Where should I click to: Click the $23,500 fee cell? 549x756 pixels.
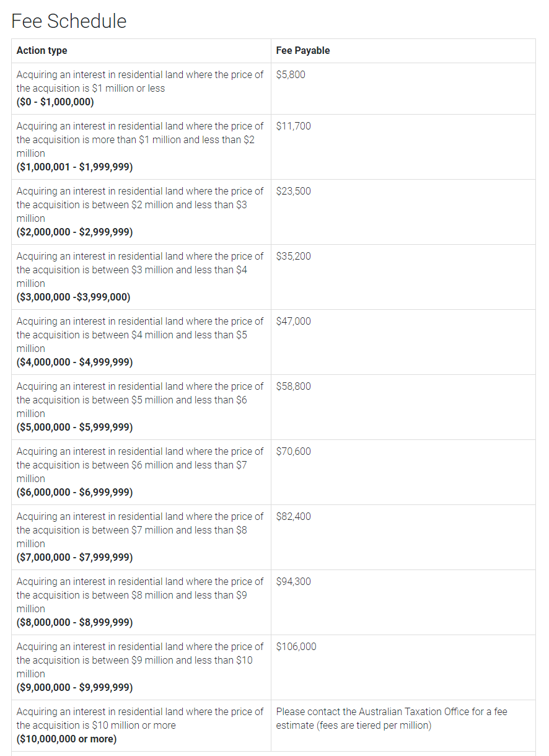click(294, 191)
